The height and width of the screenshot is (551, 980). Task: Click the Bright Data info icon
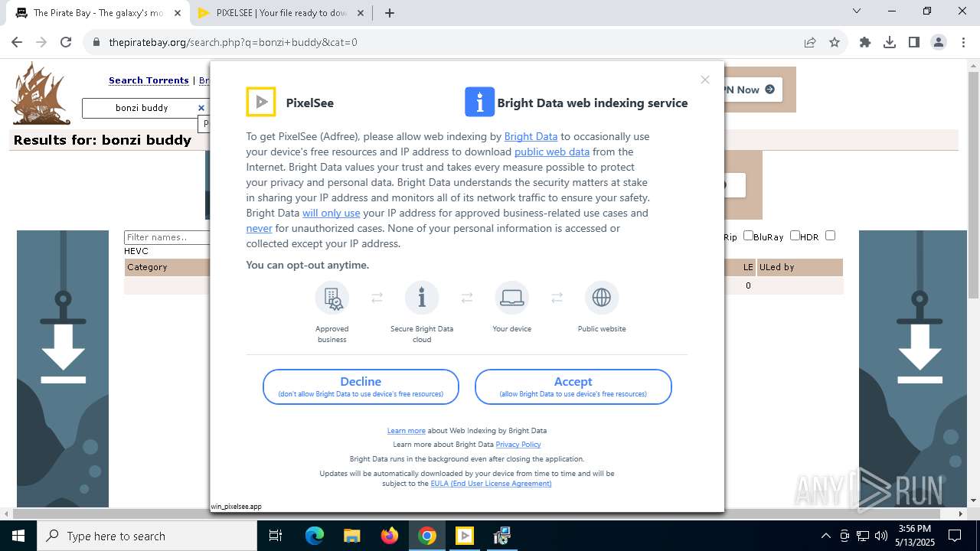[479, 102]
